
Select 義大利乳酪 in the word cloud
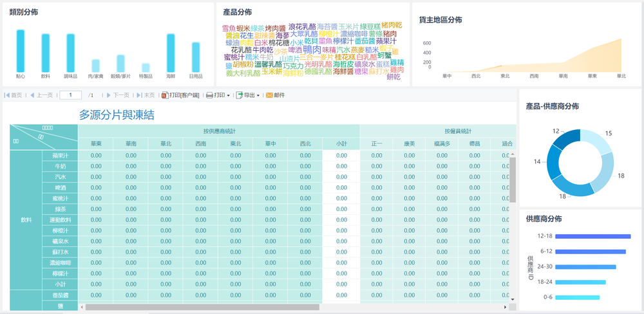coord(243,73)
